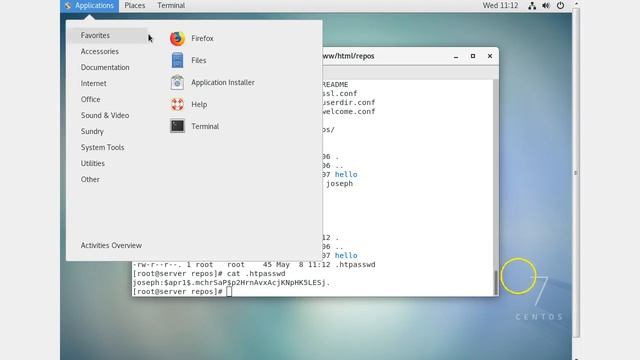Screen dimensions: 640x360
Task: Close the terminal window
Action: click(x=490, y=56)
